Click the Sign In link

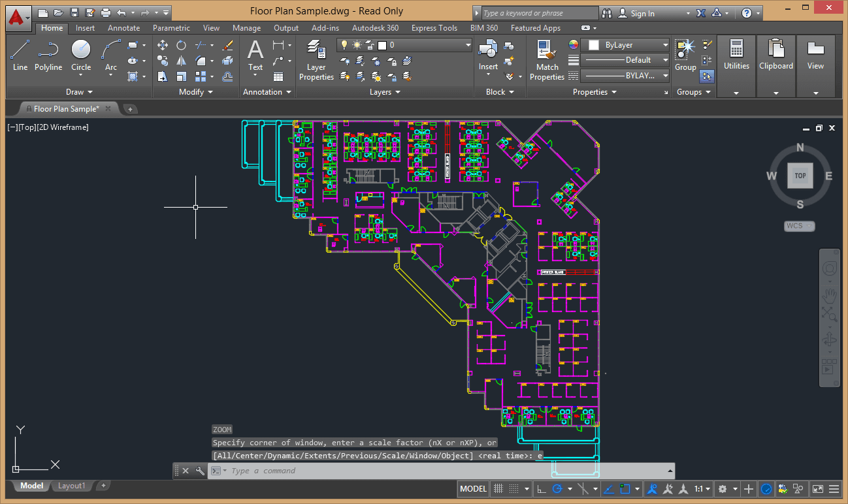pos(642,12)
